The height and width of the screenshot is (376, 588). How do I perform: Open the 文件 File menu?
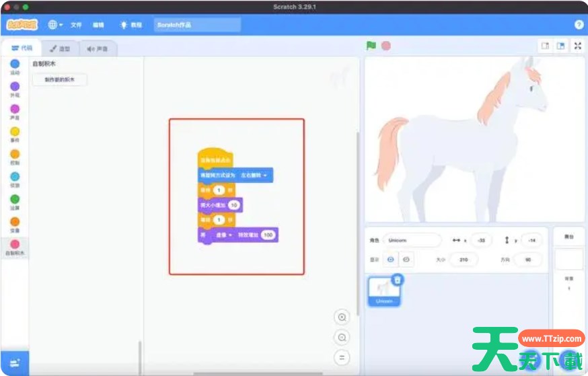coord(76,25)
